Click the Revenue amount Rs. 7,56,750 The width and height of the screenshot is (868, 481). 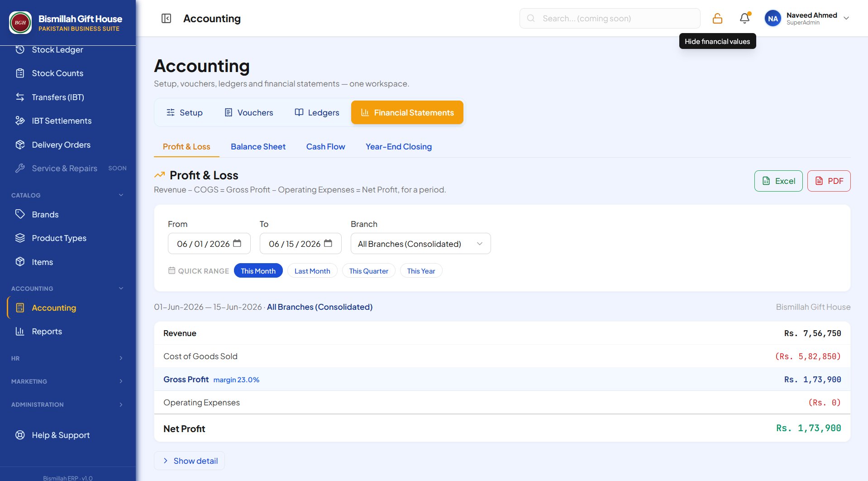pyautogui.click(x=812, y=333)
